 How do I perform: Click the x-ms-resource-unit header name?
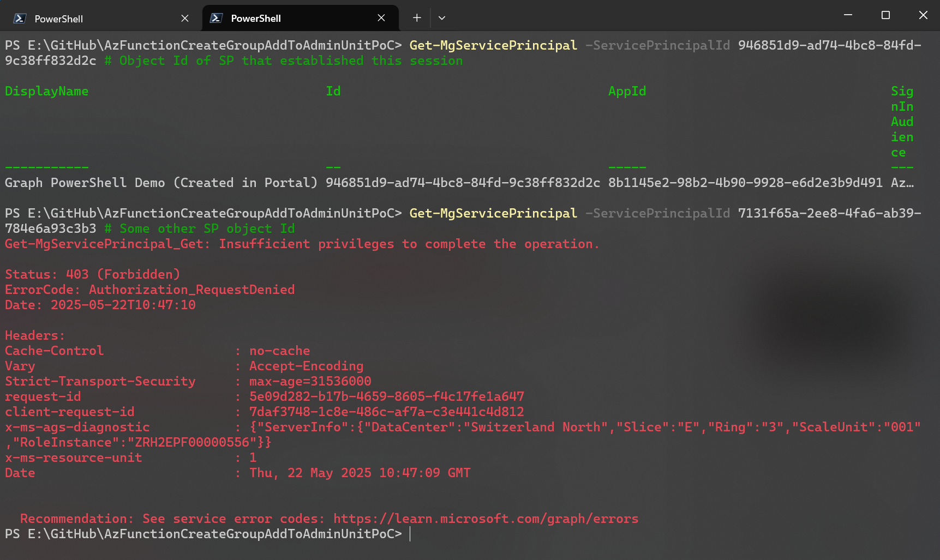coord(74,457)
